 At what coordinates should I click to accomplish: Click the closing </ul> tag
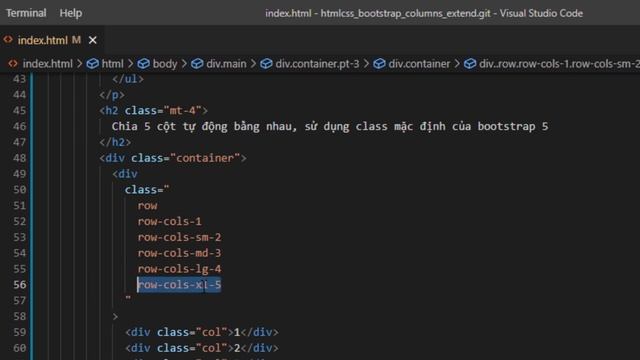click(x=128, y=79)
